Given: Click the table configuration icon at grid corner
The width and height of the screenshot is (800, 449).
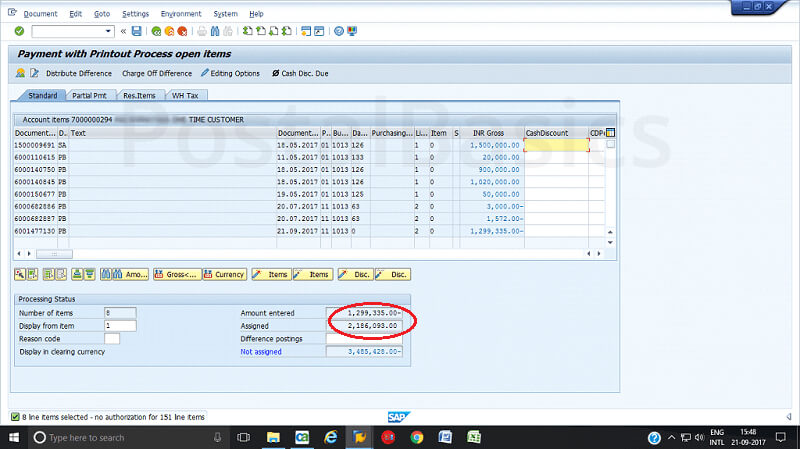Looking at the screenshot, I should (x=610, y=132).
